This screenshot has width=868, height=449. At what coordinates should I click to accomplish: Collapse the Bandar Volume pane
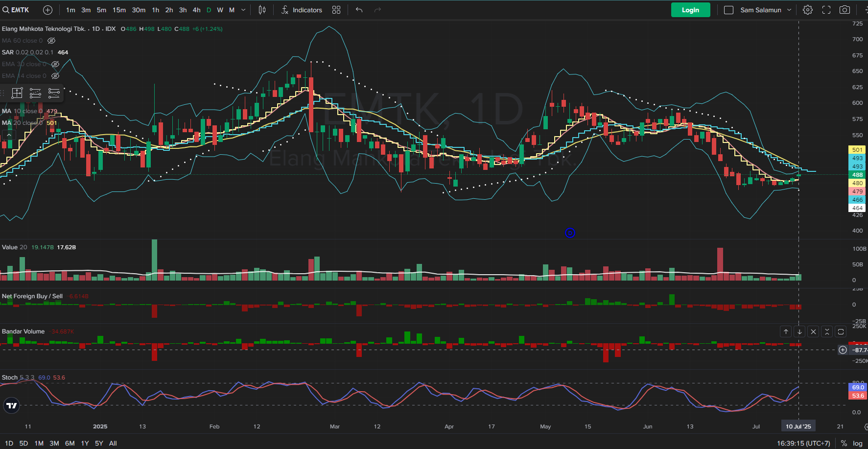(827, 331)
